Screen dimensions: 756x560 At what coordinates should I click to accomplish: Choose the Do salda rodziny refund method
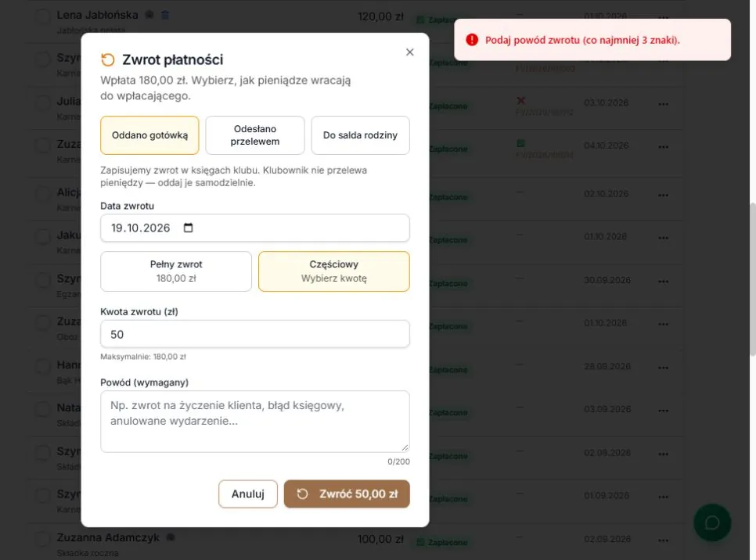pos(360,135)
